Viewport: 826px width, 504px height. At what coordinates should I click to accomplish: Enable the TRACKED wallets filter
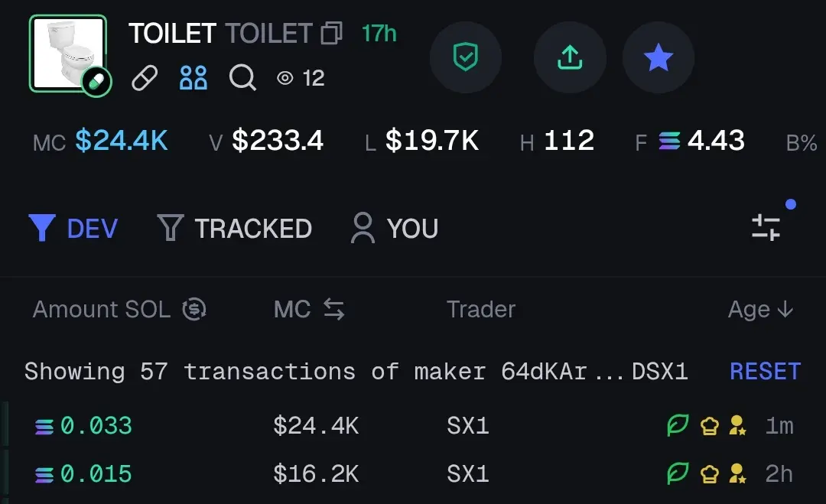tap(235, 228)
